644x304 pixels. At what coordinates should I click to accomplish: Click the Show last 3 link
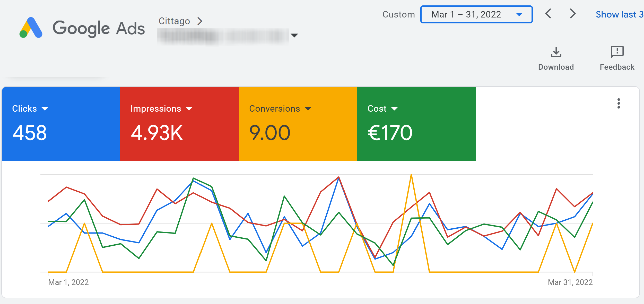[x=619, y=14]
